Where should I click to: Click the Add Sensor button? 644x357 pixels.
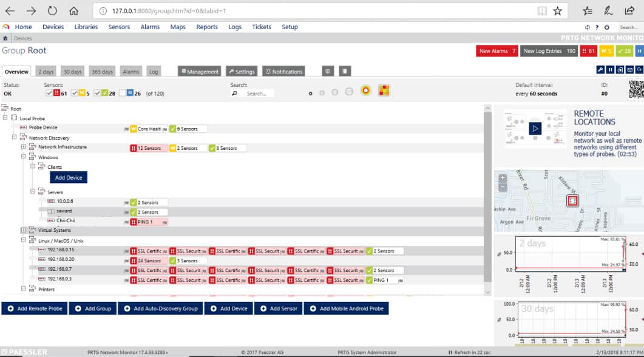(278, 308)
